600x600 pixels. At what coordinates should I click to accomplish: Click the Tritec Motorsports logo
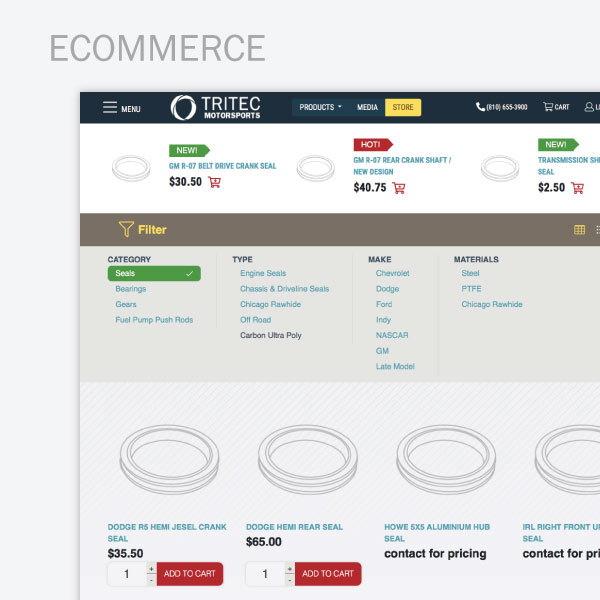pyautogui.click(x=215, y=107)
